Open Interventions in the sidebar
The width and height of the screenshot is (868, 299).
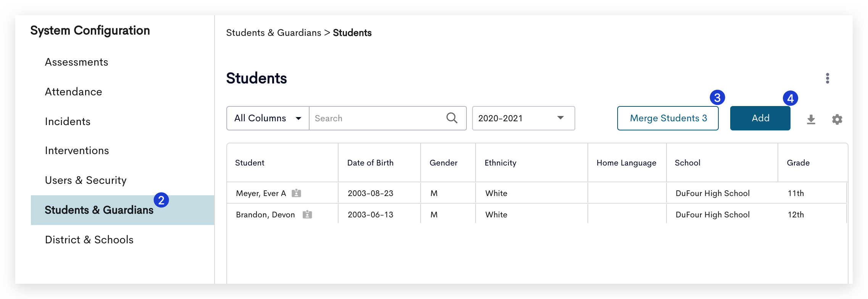click(77, 151)
